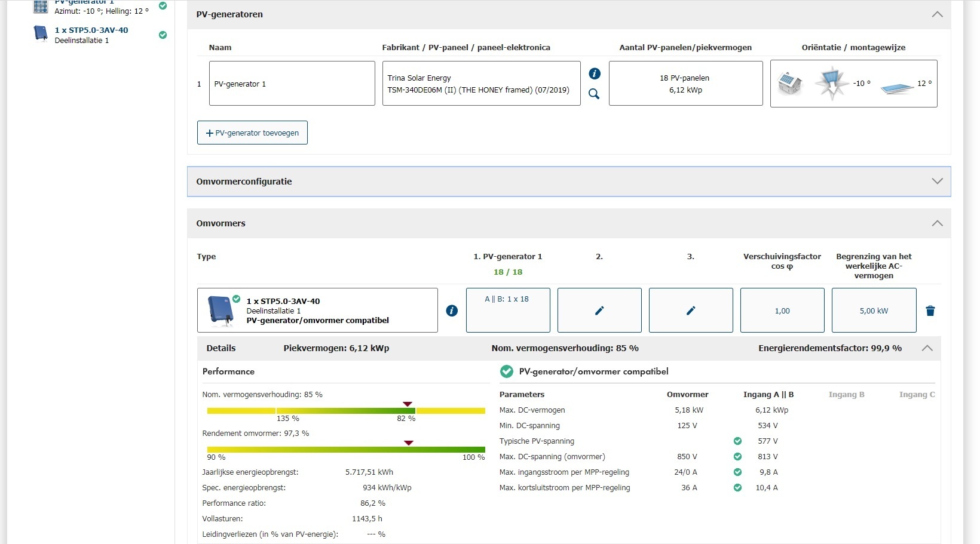
Task: Open the A || B: 1 x 18 string configuration
Action: pyautogui.click(x=508, y=311)
